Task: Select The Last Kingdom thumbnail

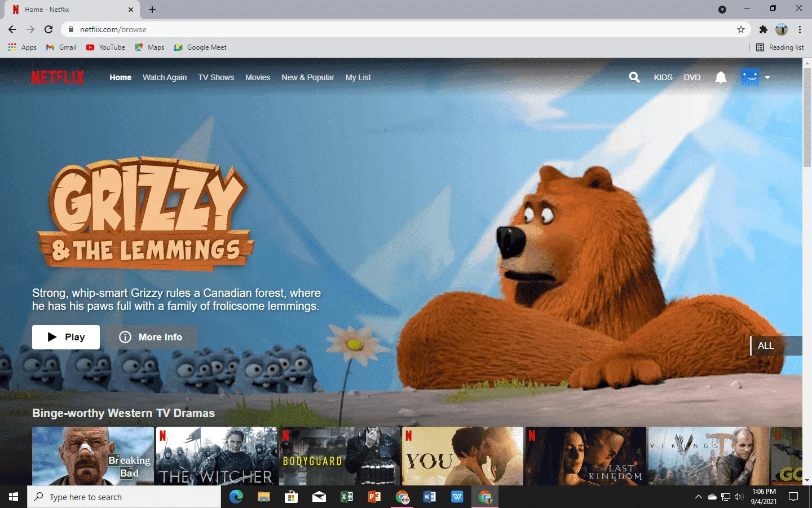Action: [x=586, y=456]
